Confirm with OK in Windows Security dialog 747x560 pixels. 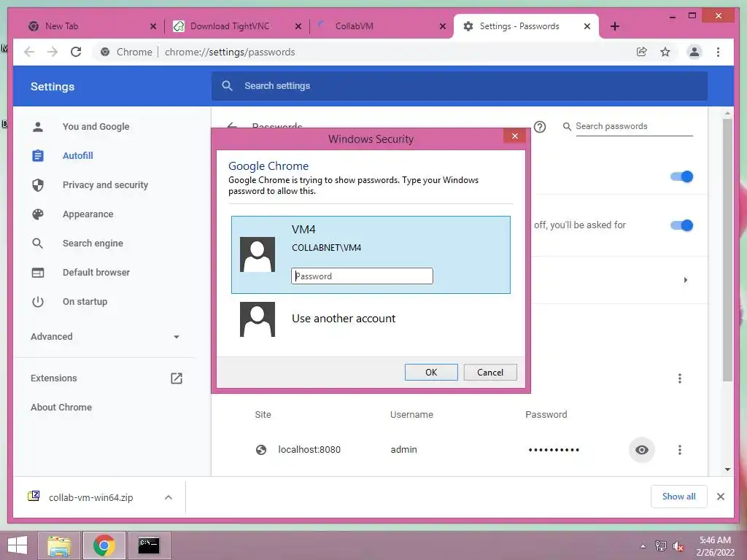pos(431,373)
